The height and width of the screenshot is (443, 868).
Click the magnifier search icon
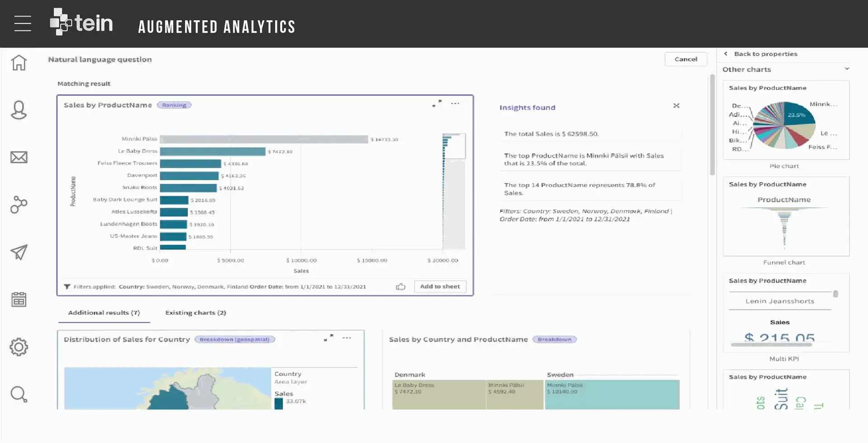pyautogui.click(x=19, y=394)
